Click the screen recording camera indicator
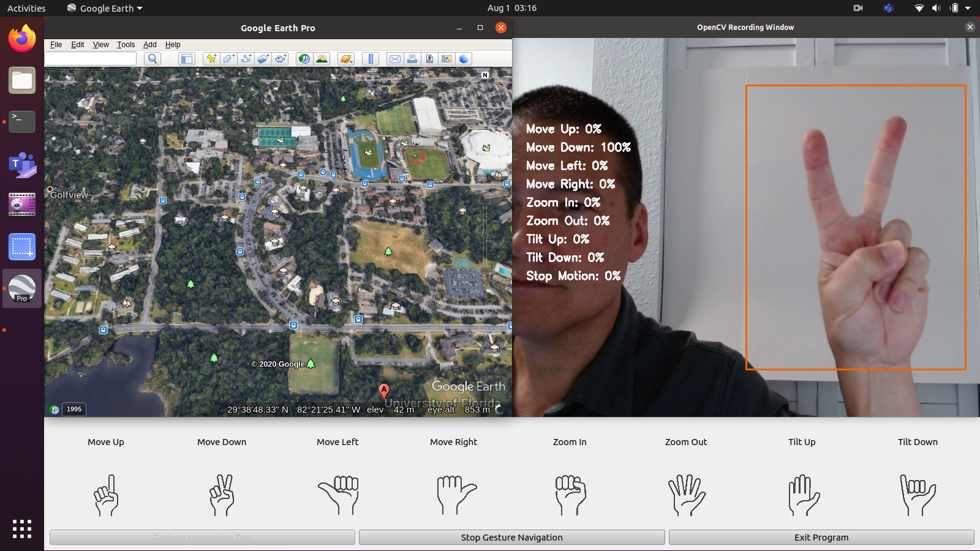This screenshot has height=551, width=980. pos(858,8)
